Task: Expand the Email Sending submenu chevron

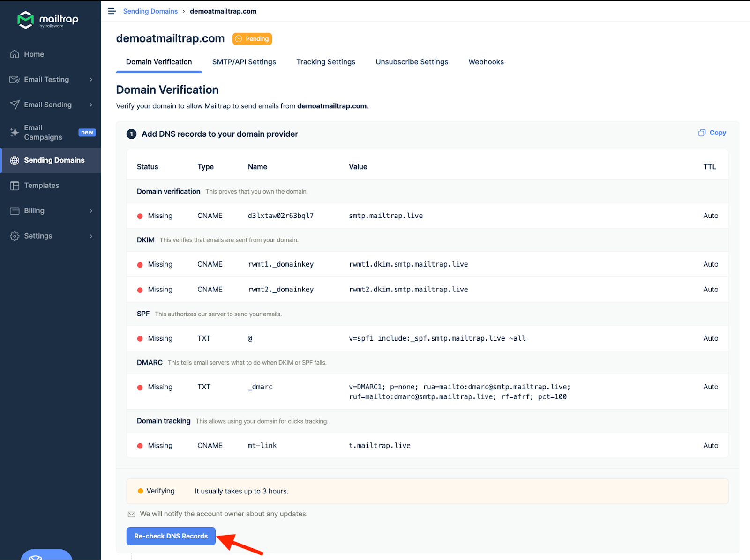Action: pyautogui.click(x=91, y=105)
